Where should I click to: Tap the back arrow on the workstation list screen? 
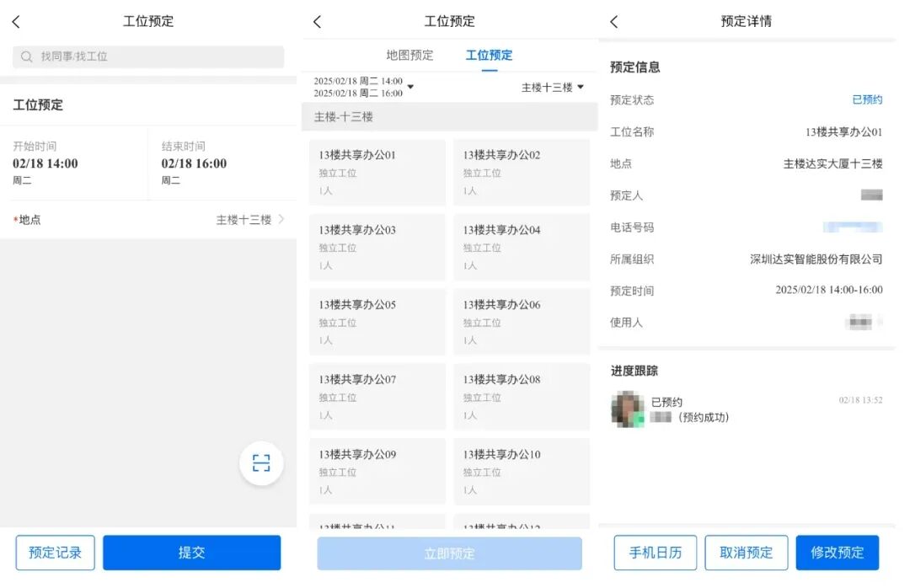(x=316, y=21)
